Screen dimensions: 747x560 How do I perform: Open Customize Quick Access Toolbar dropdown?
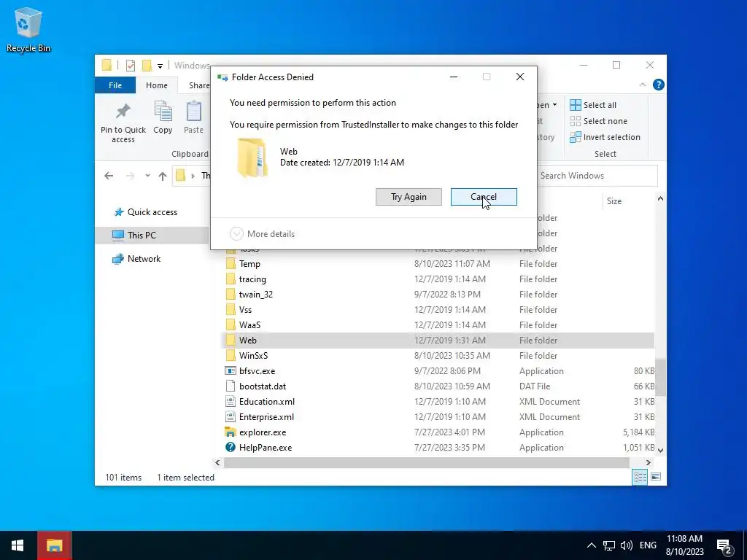pos(160,66)
